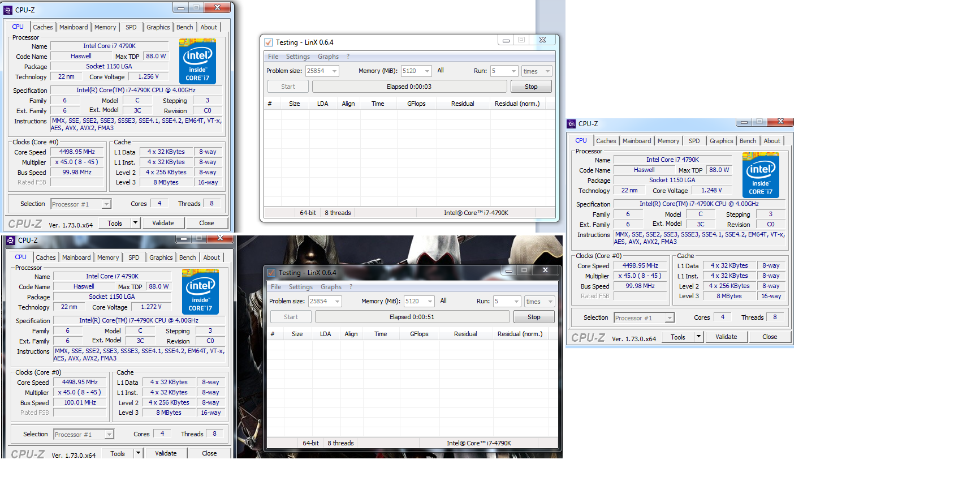Open the SPD tab in the 1.272 V CPU-Z window
The width and height of the screenshot is (980, 481).
[134, 257]
